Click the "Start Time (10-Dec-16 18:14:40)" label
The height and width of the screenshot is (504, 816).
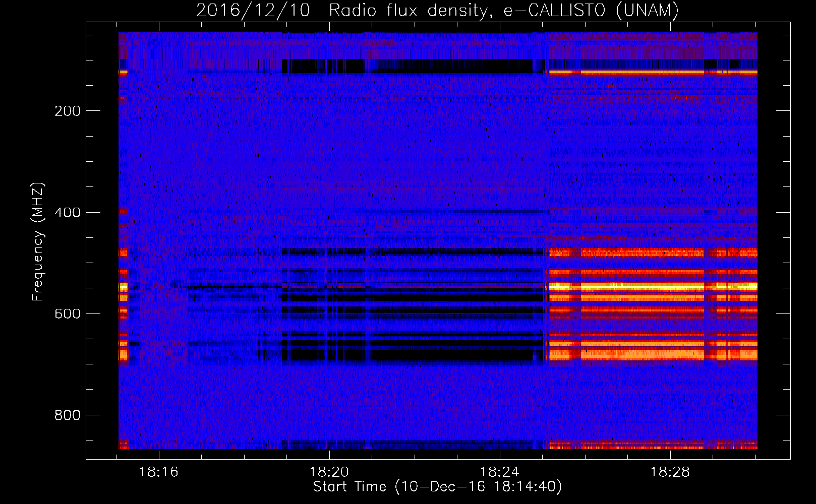(x=437, y=487)
